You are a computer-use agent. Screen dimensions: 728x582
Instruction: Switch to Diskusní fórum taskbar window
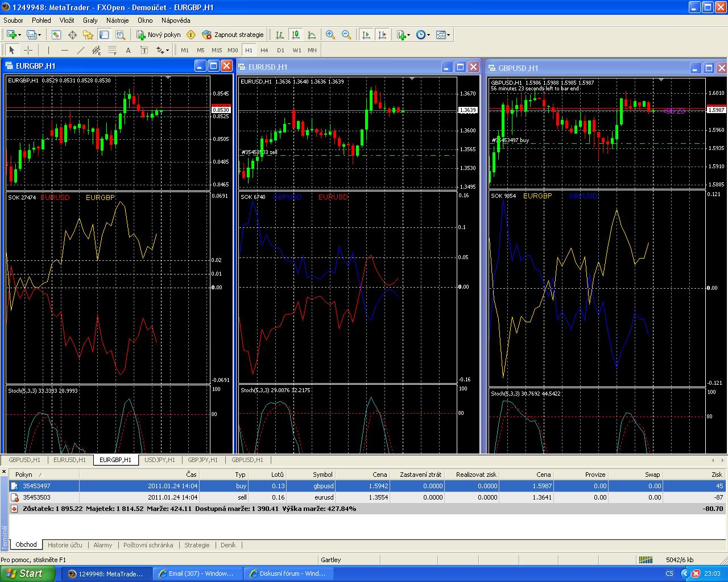point(288,573)
